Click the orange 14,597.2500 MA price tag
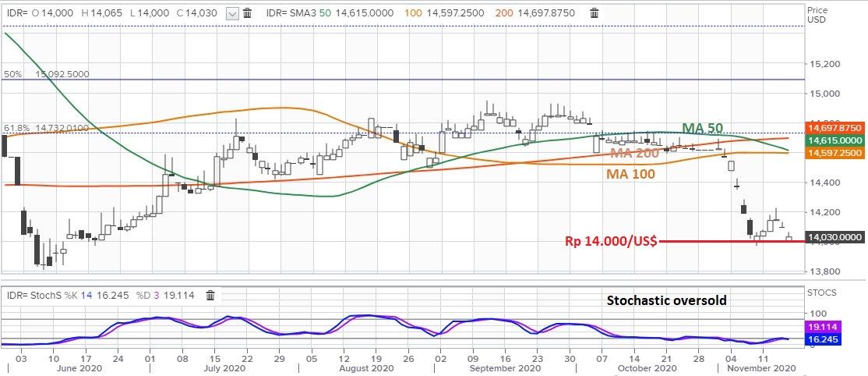Screen dimensions: 868x376 click(834, 154)
